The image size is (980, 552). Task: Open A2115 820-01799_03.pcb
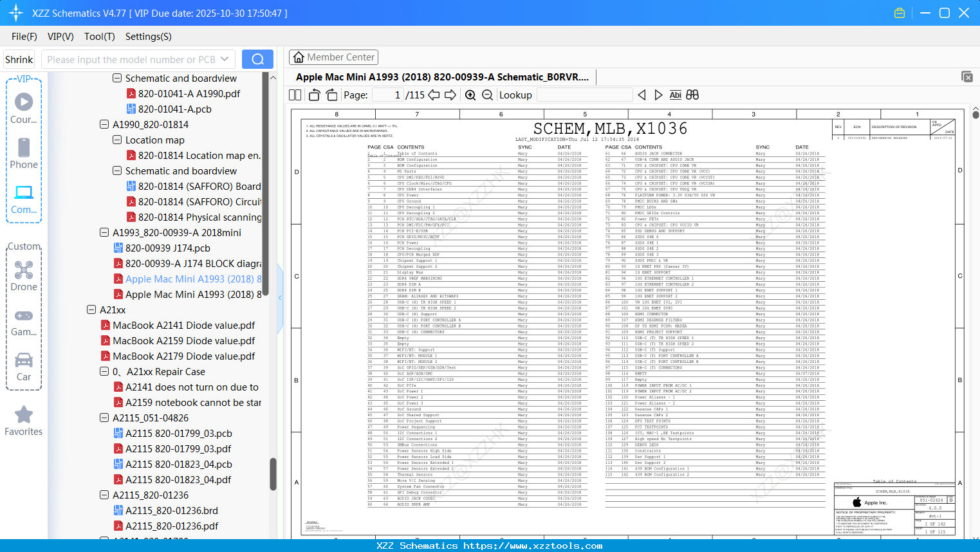point(172,434)
